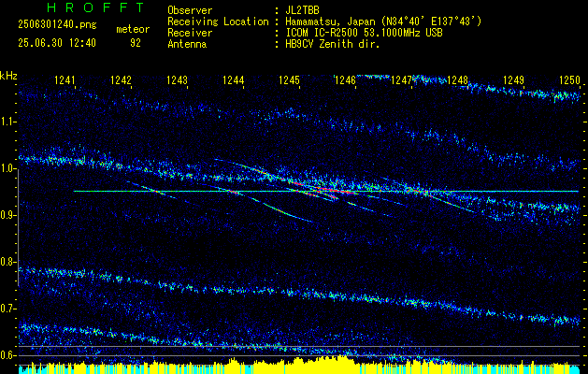588x374 pixels.
Task: Click the 1245 time marker
Action: pos(289,80)
